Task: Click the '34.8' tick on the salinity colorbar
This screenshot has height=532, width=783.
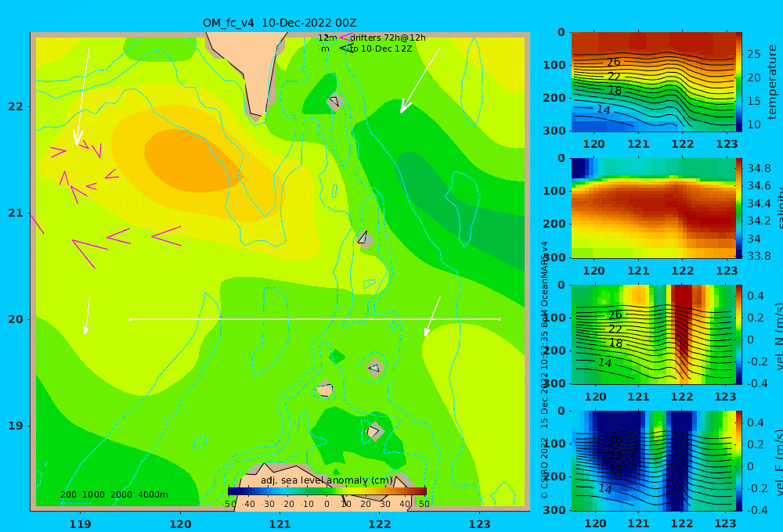Action: (x=759, y=168)
